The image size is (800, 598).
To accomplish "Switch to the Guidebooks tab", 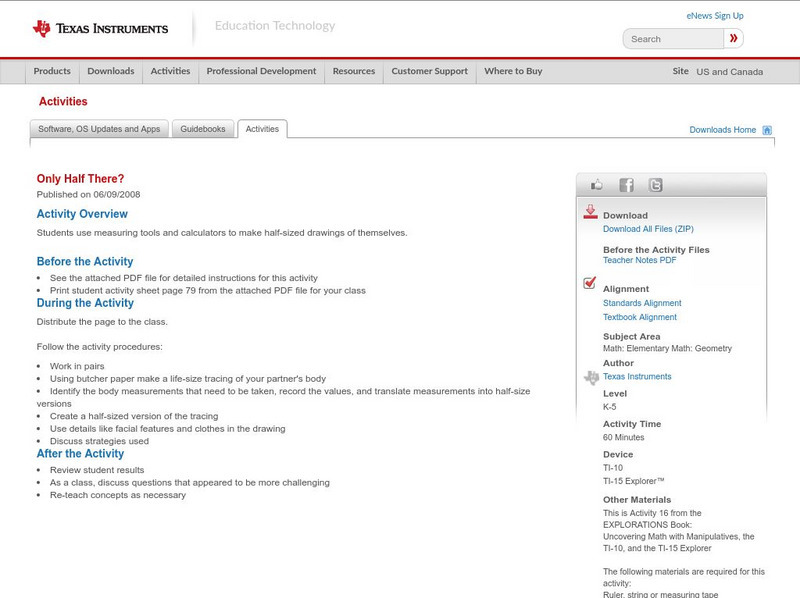I will click(x=203, y=128).
